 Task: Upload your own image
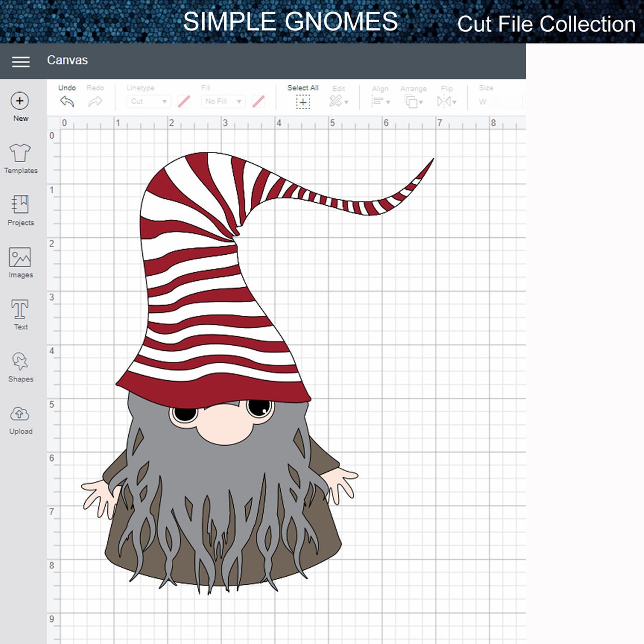click(x=20, y=418)
